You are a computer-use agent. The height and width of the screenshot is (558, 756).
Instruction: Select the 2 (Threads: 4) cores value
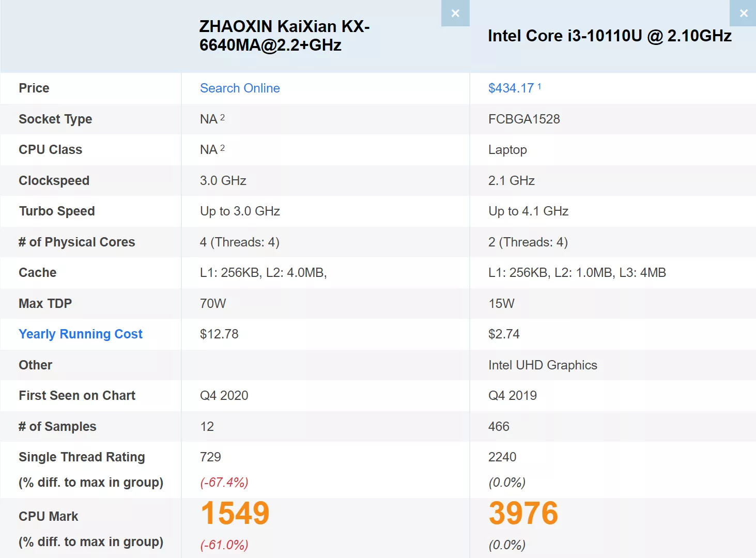[528, 242]
